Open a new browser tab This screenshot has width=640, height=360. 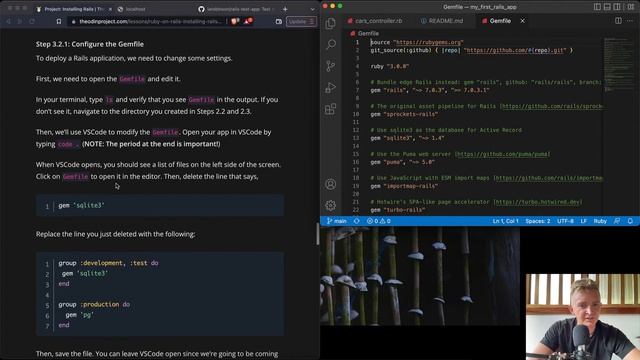click(x=285, y=9)
